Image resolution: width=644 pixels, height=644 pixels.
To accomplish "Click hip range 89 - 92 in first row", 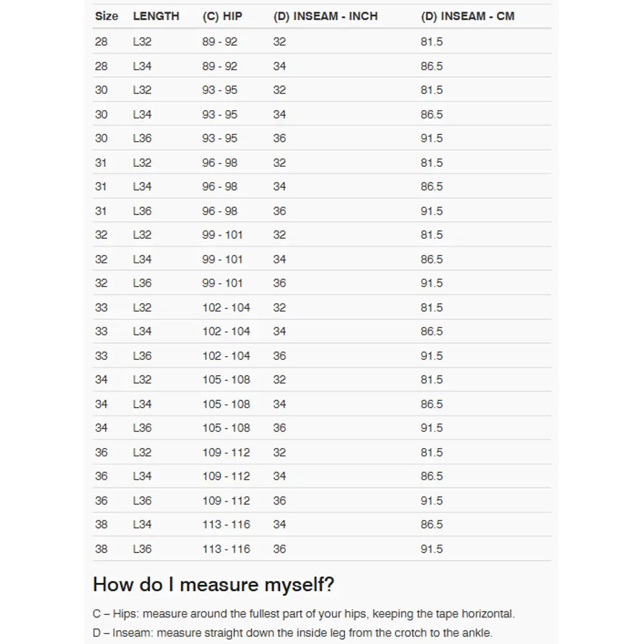I will [x=220, y=42].
